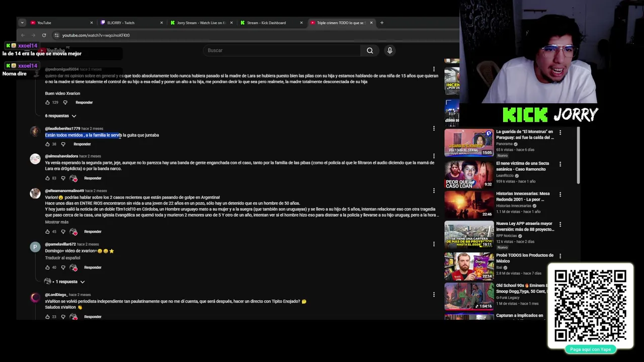The image size is (644, 362).
Task: Open options menu for @pedromiguel5034 comment
Action: (434, 69)
